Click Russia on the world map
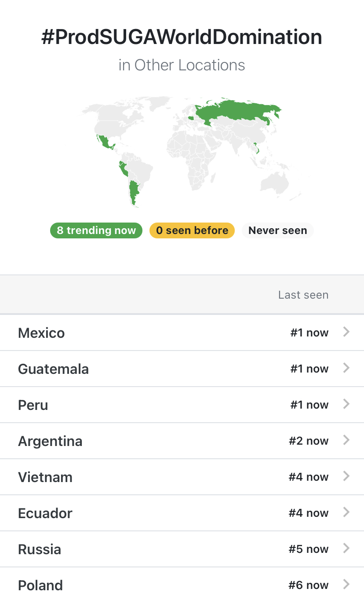This screenshot has width=364, height=614. pos(237,110)
